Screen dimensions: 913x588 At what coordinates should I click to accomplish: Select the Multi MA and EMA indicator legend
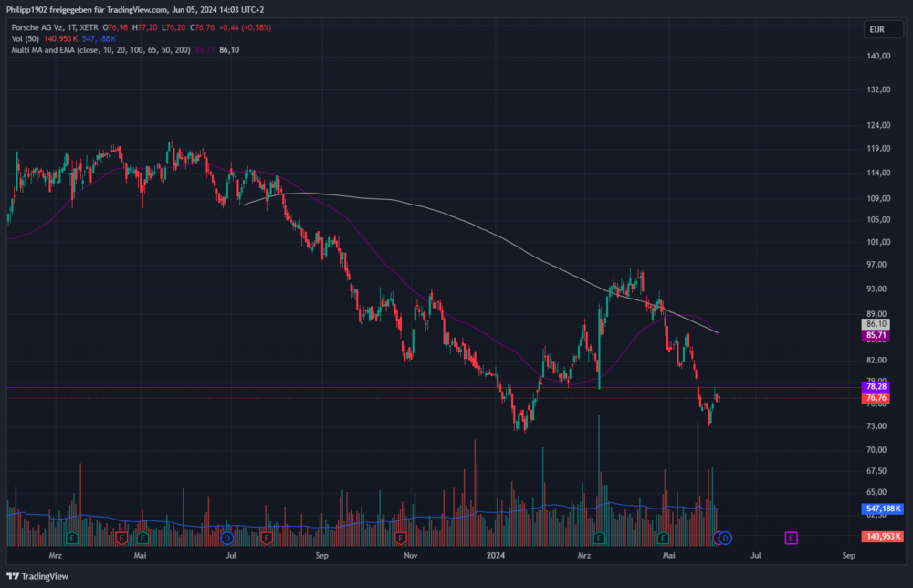tap(100, 50)
